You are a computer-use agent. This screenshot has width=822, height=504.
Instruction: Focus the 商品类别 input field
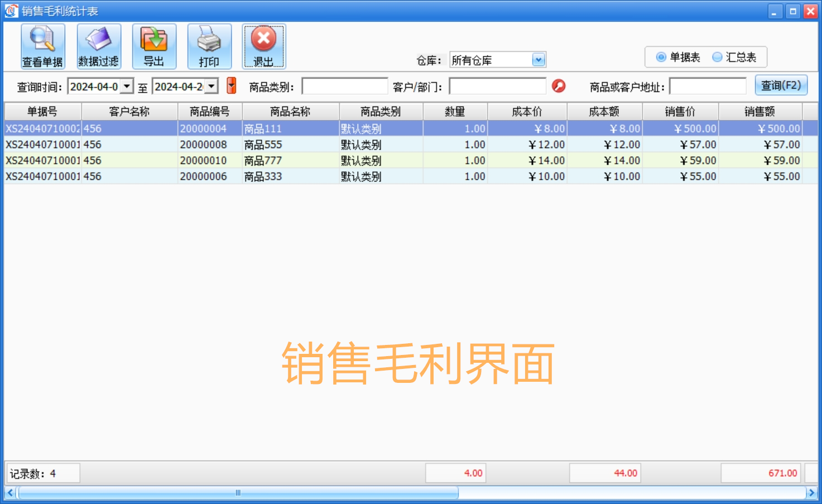[x=345, y=87]
